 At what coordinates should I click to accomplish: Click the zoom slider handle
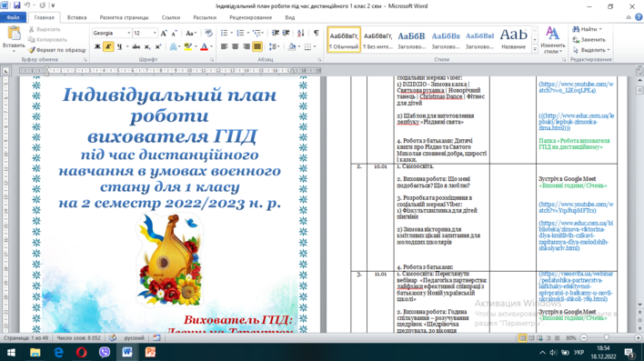pos(607,337)
